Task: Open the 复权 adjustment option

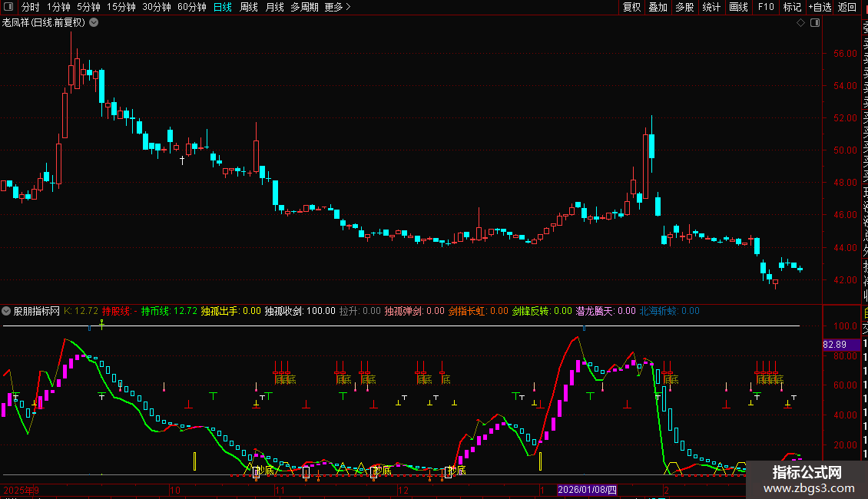Action: coord(631,7)
